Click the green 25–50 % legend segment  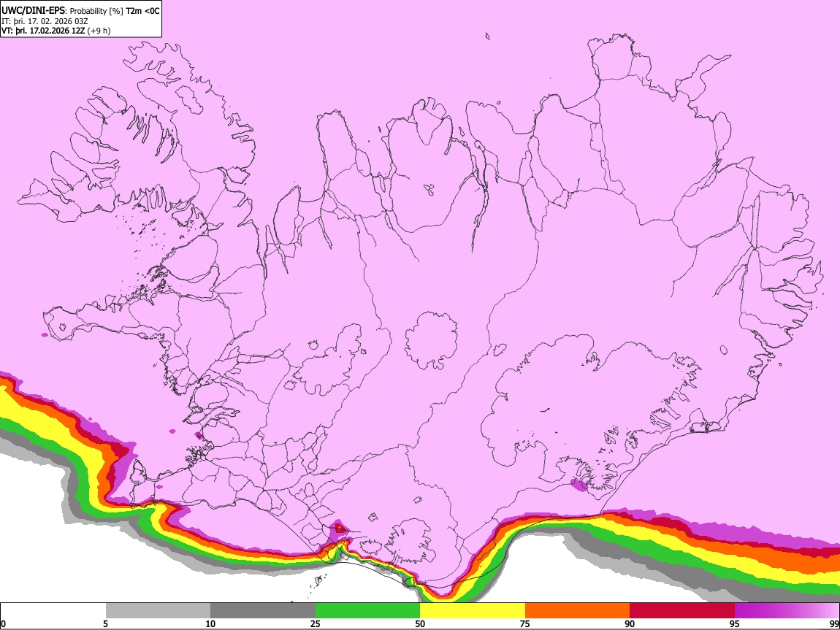[x=367, y=611]
